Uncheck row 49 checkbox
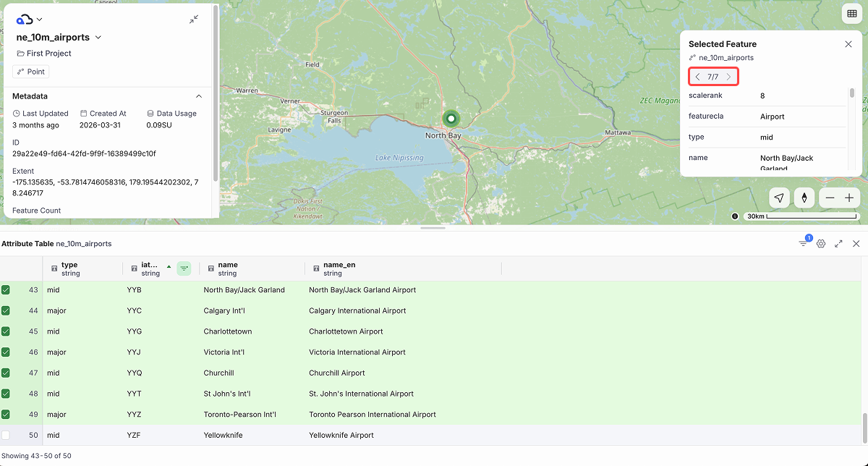 tap(6, 415)
